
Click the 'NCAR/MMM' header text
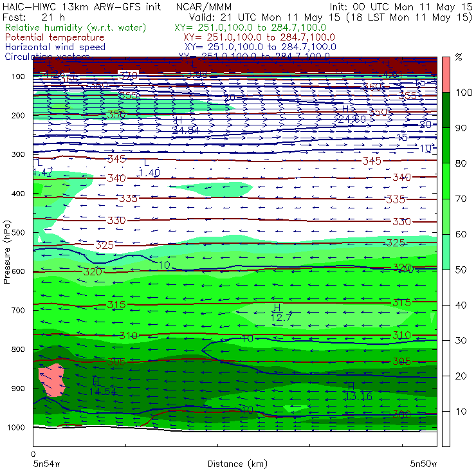point(204,6)
